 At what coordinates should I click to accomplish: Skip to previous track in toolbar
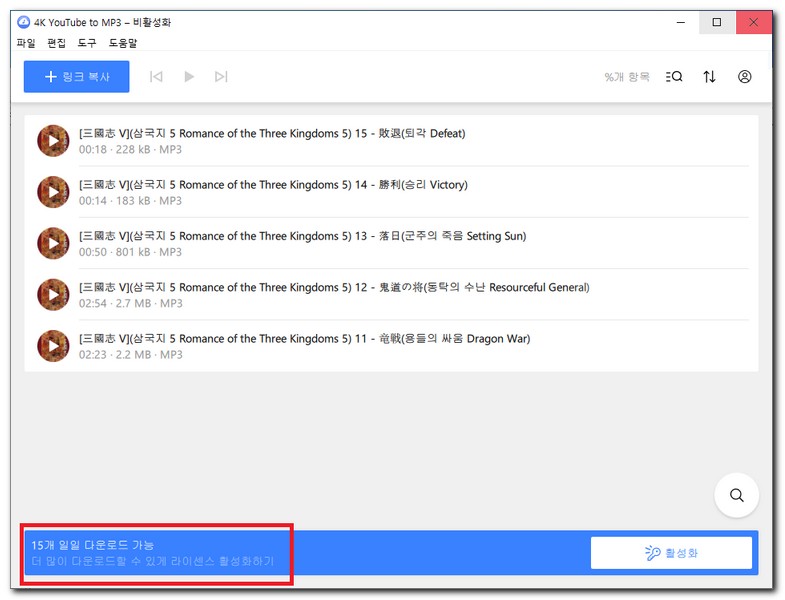tap(156, 77)
